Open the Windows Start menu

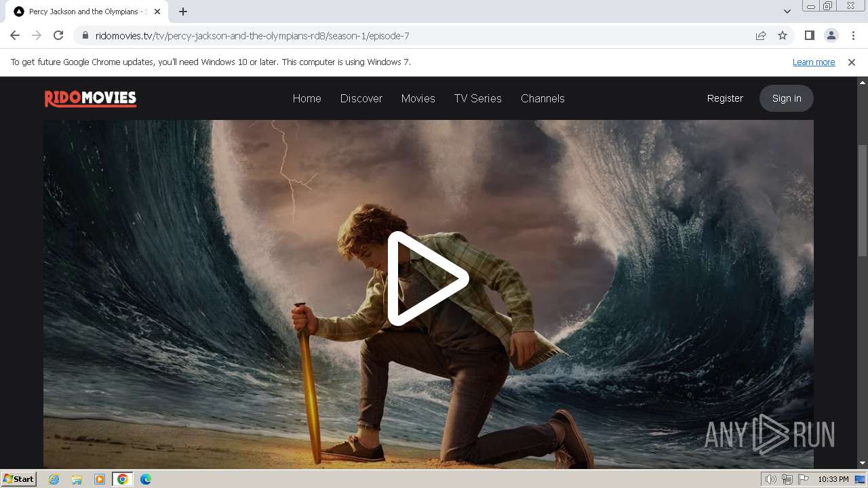pyautogui.click(x=19, y=479)
